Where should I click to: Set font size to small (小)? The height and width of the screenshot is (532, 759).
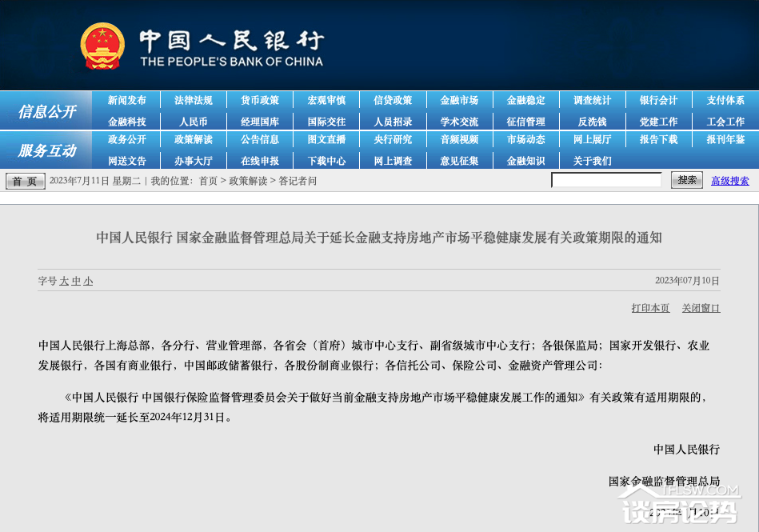click(x=88, y=281)
